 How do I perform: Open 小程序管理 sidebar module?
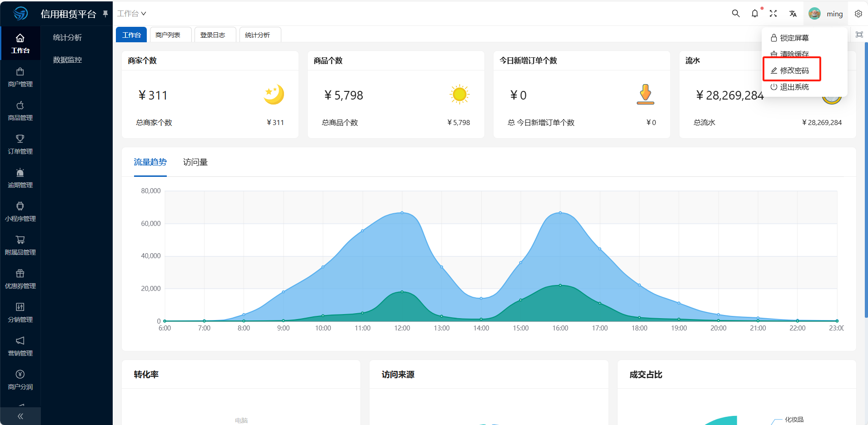pyautogui.click(x=20, y=212)
